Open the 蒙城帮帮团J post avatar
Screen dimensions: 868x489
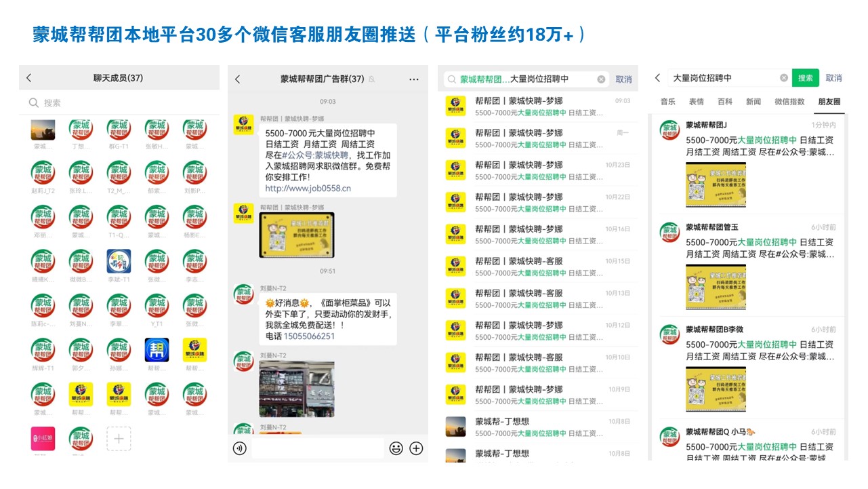(x=670, y=130)
